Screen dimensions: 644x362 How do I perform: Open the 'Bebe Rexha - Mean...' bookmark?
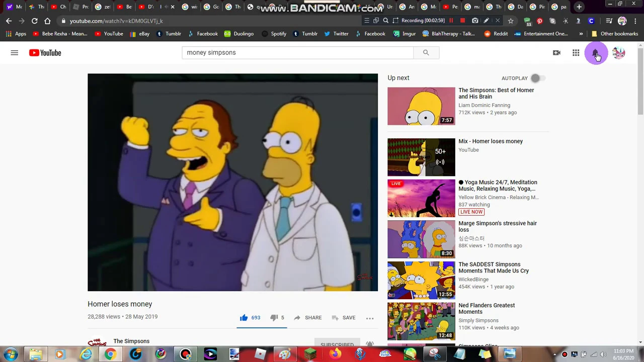point(60,34)
